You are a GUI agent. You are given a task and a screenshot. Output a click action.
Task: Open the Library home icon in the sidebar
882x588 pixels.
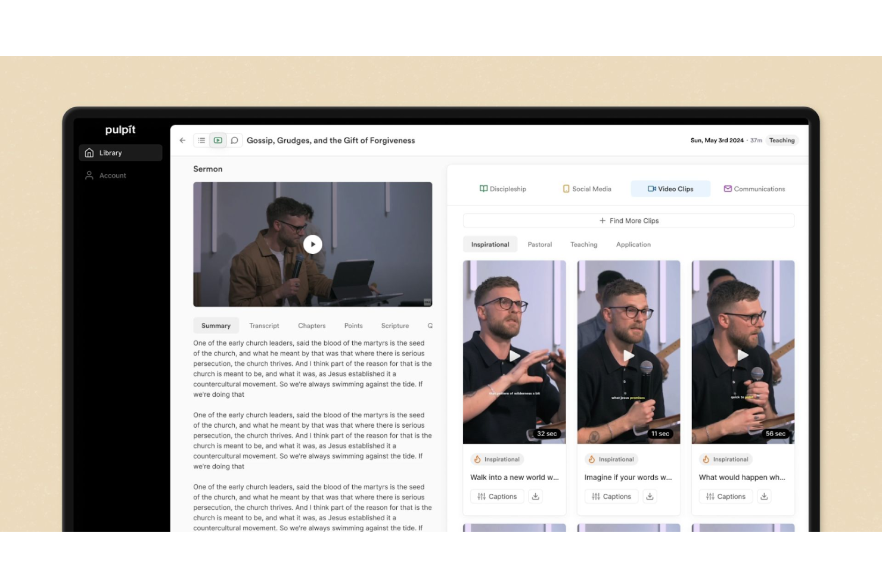tap(89, 153)
